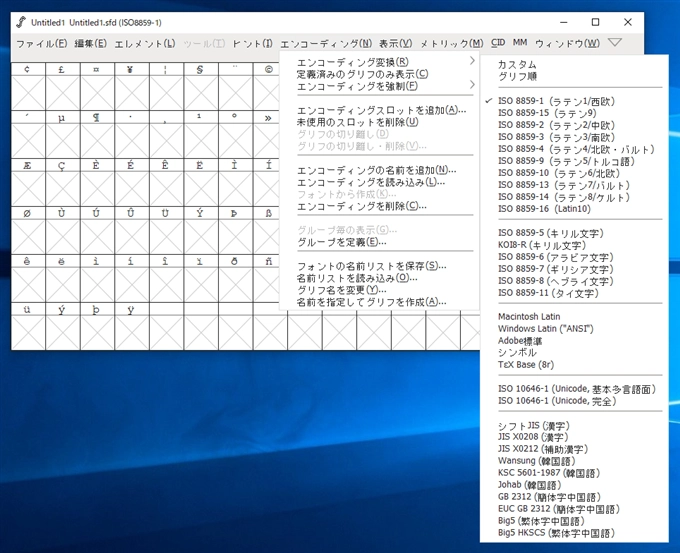Image resolution: width=680 pixels, height=553 pixels.
Task: Select KSC 5601-1987 (韓国語) encoding
Action: (x=574, y=473)
